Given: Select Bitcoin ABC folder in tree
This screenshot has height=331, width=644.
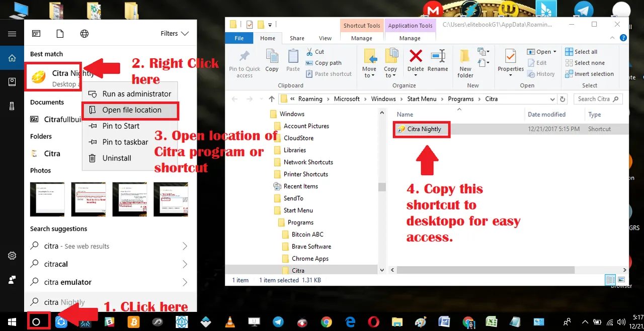Looking at the screenshot, I should (307, 234).
